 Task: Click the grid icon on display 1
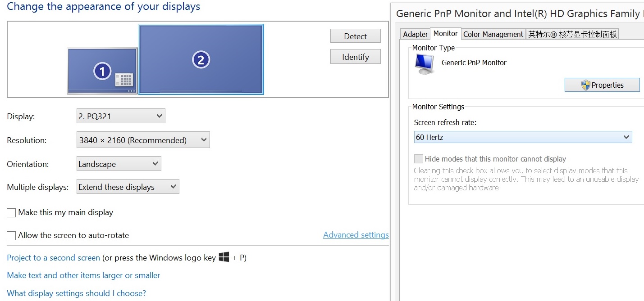click(124, 80)
